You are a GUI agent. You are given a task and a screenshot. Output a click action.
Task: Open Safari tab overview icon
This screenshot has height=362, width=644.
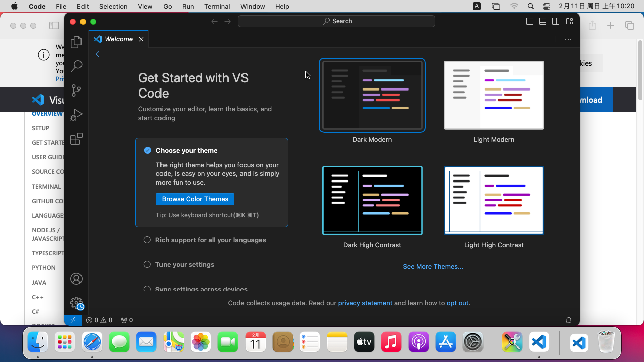(629, 26)
